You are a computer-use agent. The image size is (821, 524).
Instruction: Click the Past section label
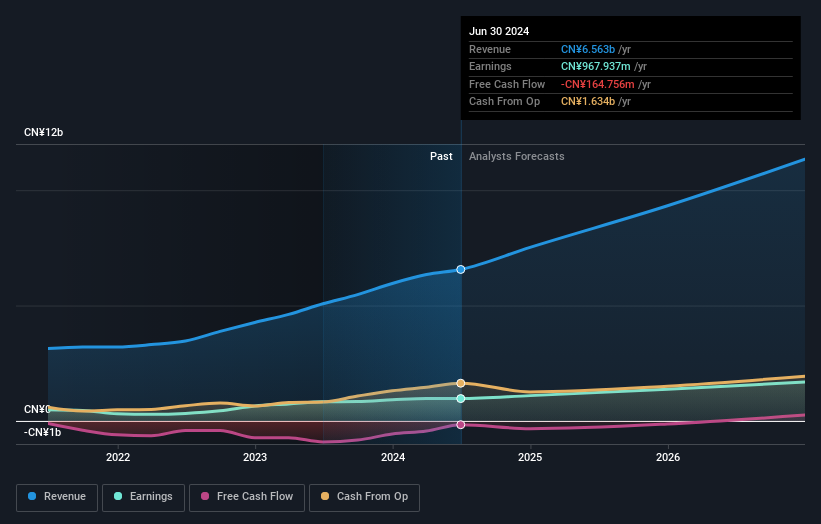441,157
